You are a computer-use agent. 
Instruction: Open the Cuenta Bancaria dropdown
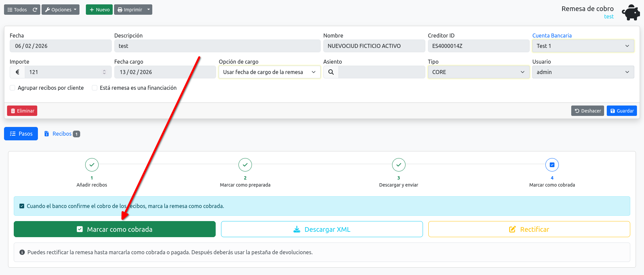[x=583, y=46]
